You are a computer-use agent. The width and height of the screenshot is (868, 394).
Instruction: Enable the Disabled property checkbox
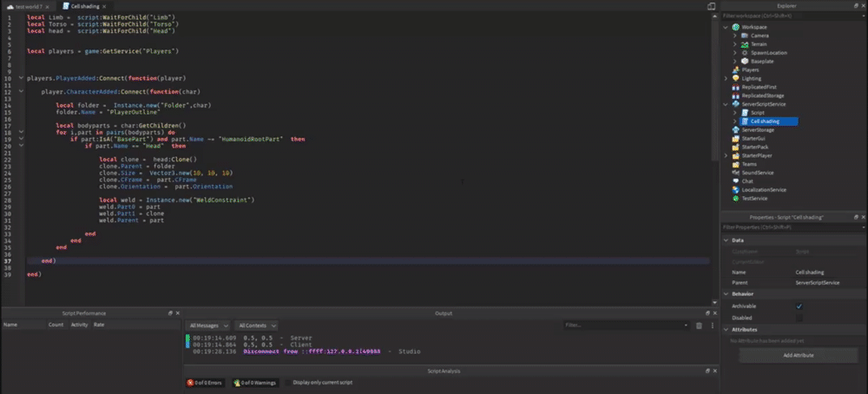click(799, 318)
